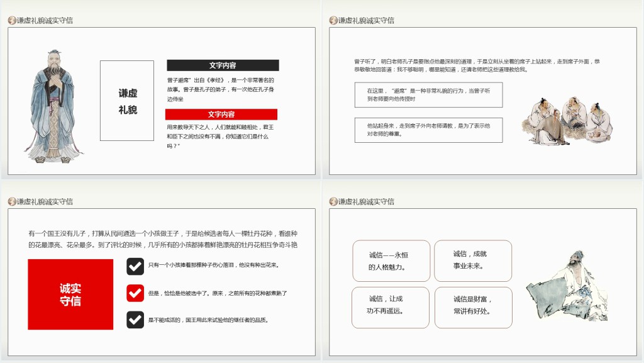644x363 pixels.
Task: Click the bottom-left slide title 谦虚礼貌诚实守信
Action: pos(45,201)
